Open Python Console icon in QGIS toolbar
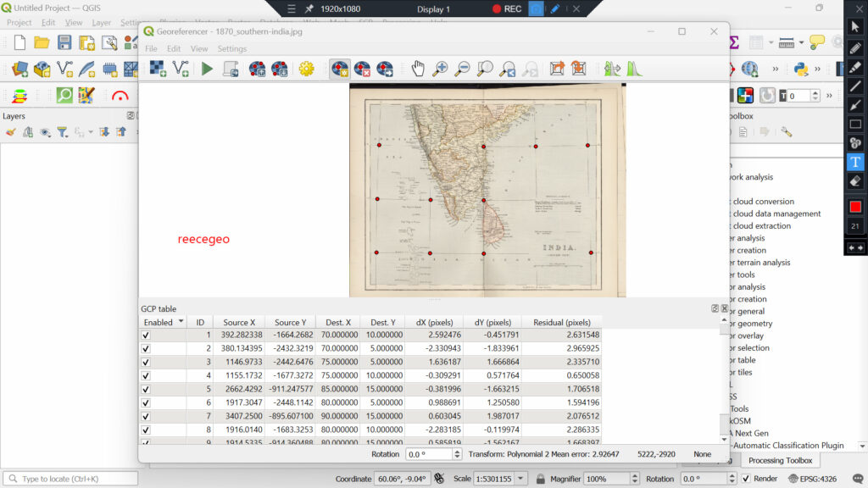The height and width of the screenshot is (488, 868). [x=801, y=69]
